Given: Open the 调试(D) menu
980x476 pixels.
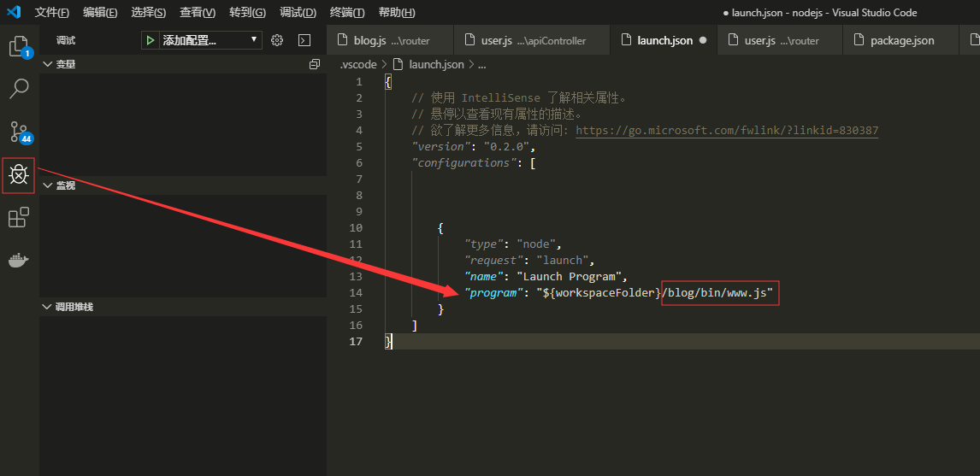Looking at the screenshot, I should tap(298, 13).
